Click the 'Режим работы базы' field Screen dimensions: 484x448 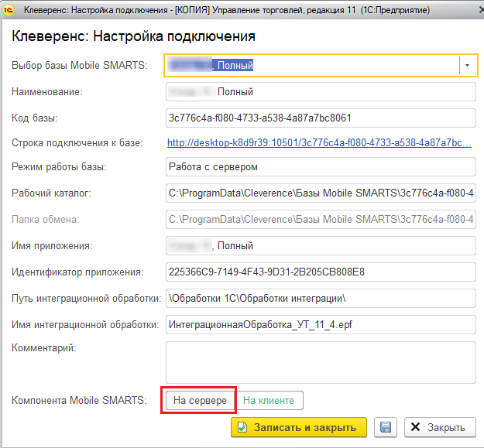point(321,167)
